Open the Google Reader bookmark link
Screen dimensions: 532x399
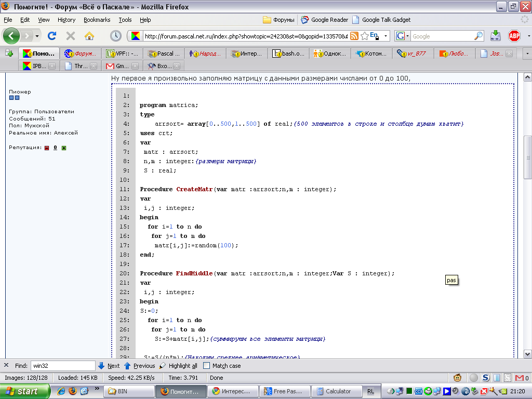[x=325, y=20]
